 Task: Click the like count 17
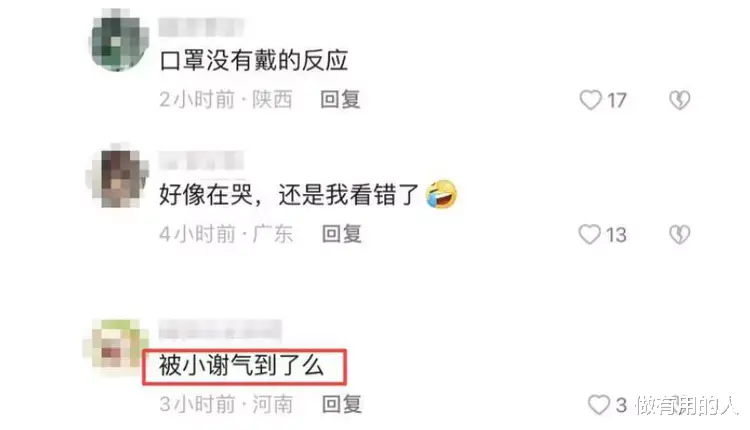[617, 100]
